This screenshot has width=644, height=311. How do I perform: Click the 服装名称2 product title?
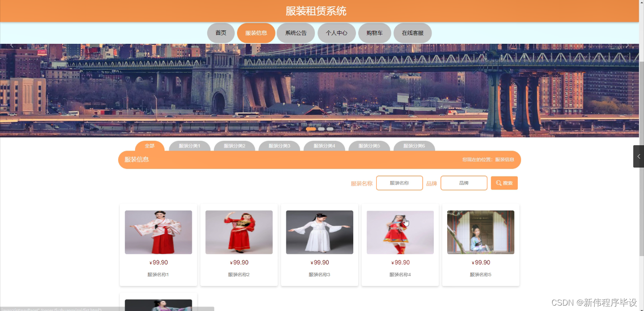(239, 275)
